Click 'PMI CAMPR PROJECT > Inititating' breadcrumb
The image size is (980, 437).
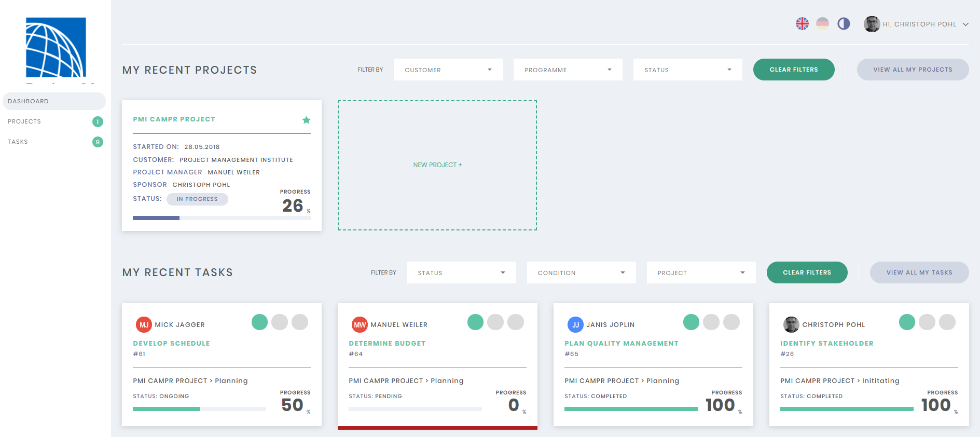click(840, 381)
